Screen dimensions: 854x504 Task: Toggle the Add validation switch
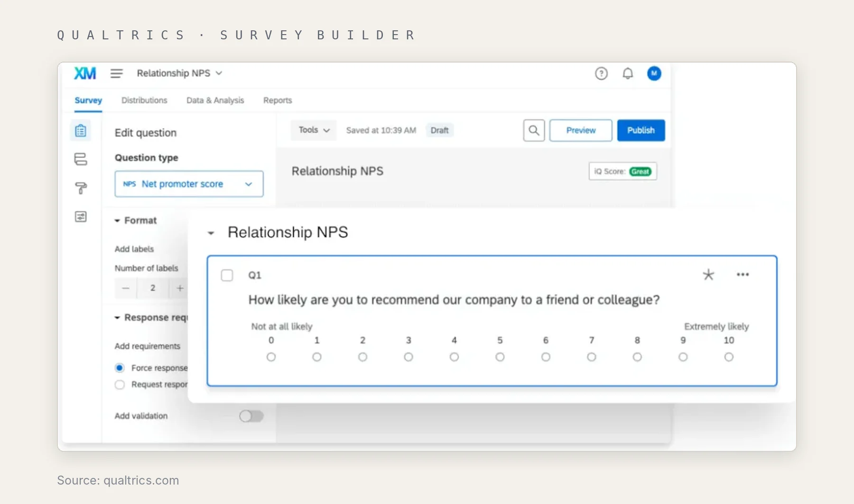click(251, 416)
